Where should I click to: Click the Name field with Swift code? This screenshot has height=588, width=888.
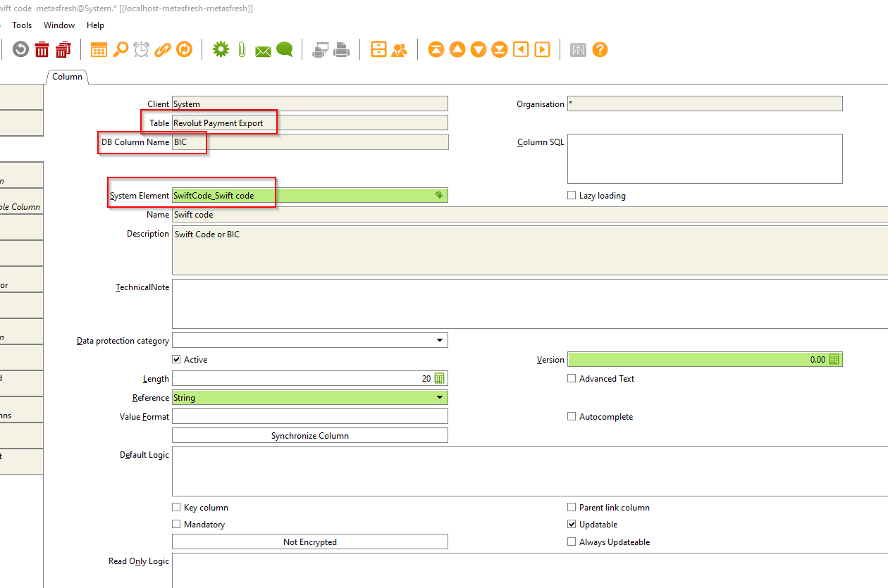[530, 214]
